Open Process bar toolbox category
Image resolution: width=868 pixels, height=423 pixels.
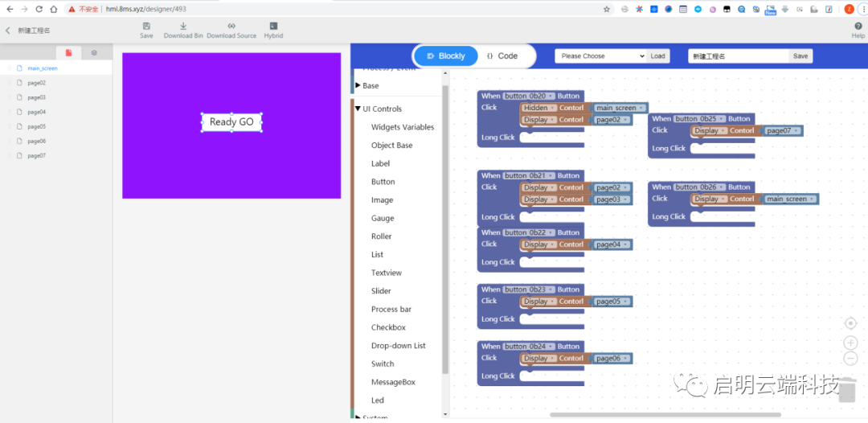pos(391,310)
